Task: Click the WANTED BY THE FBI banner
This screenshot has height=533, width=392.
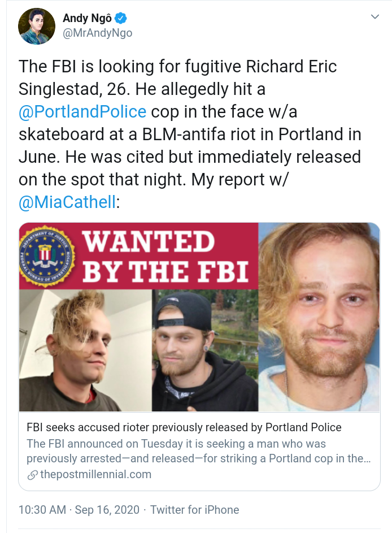Action: click(165, 257)
